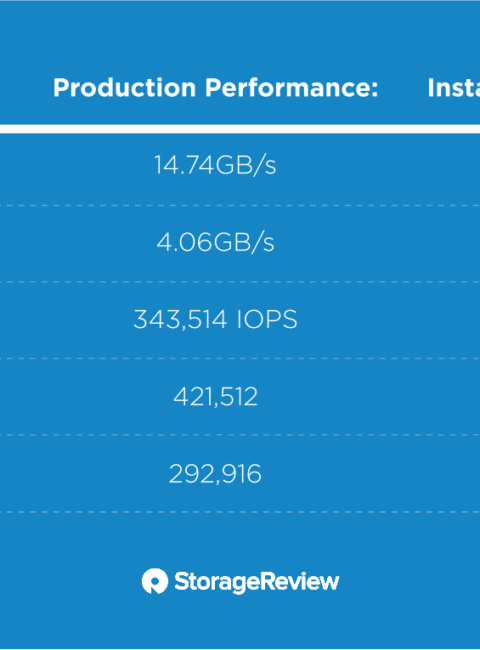Click the 343,514 IOPS value
480x650 pixels.
215,319
